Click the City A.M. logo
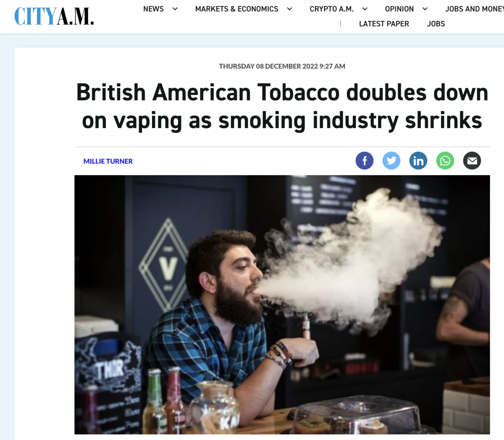The image size is (504, 440). click(x=54, y=16)
